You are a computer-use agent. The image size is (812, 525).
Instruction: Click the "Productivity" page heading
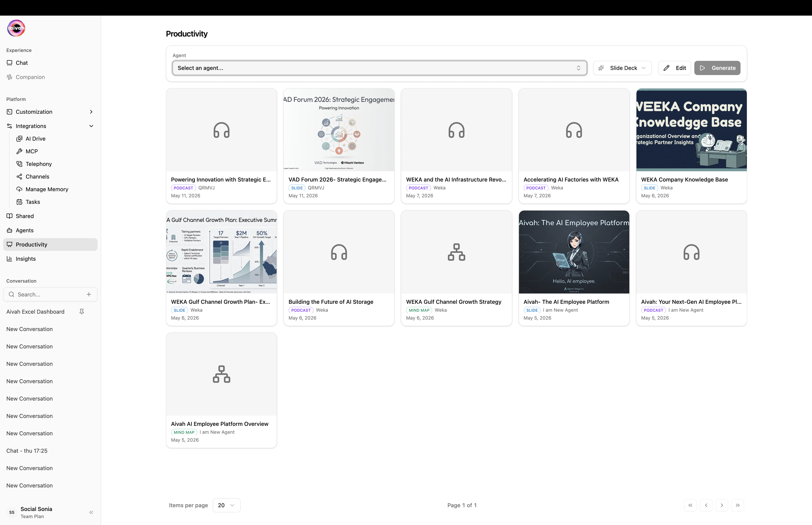[x=187, y=34]
